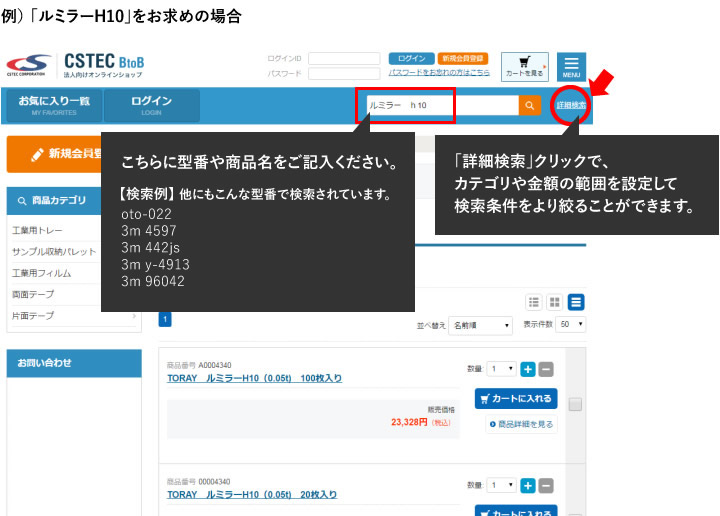Screen dimensions: 720x516
Task: Open the hamburger MENU button
Action: point(571,67)
